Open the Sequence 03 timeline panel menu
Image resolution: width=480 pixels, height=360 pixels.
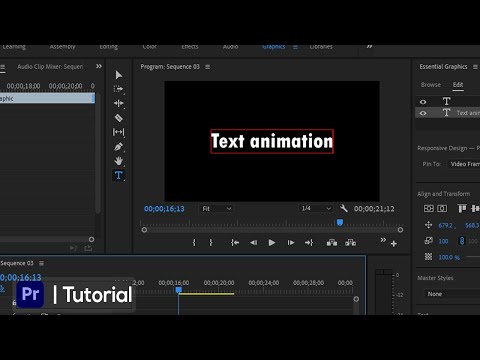click(x=41, y=263)
